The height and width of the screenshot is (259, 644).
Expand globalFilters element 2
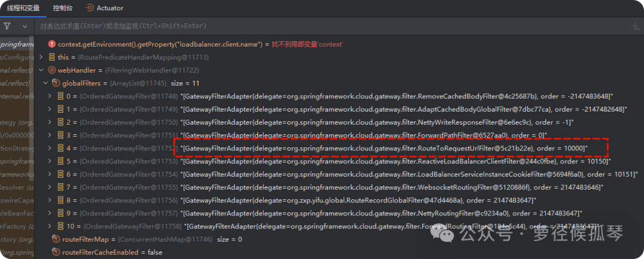[49, 122]
